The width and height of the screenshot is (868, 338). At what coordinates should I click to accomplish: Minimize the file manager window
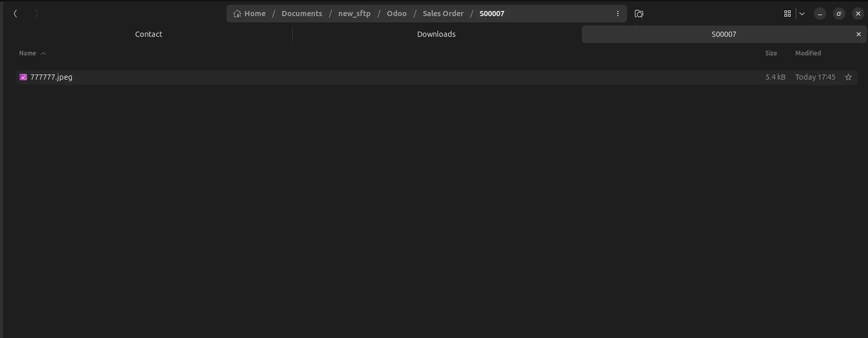[820, 13]
